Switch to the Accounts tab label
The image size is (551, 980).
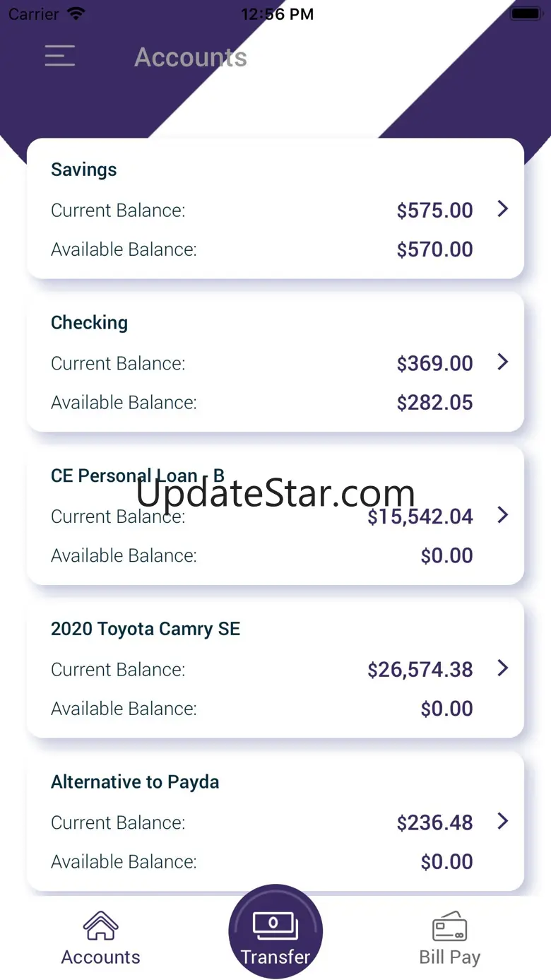pos(100,957)
